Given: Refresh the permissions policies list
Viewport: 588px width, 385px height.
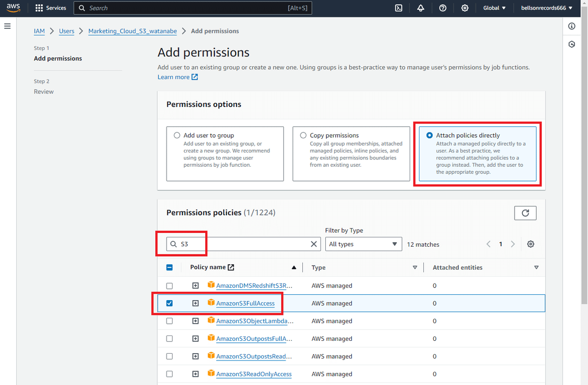Looking at the screenshot, I should point(525,213).
